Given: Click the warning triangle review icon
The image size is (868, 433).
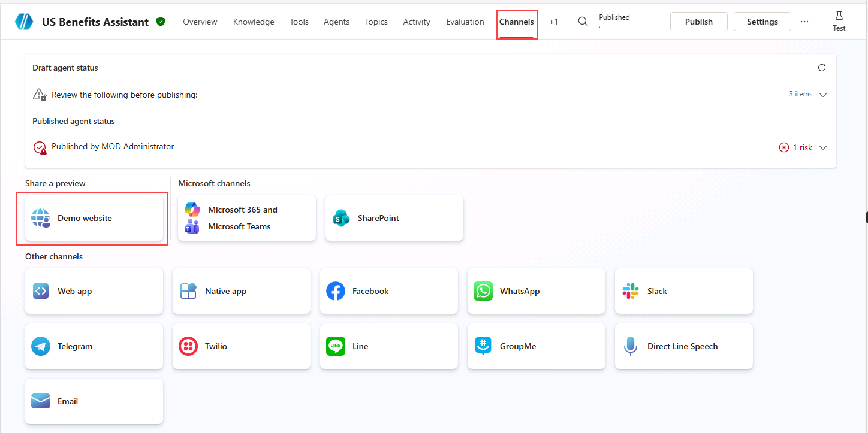Looking at the screenshot, I should coord(40,95).
